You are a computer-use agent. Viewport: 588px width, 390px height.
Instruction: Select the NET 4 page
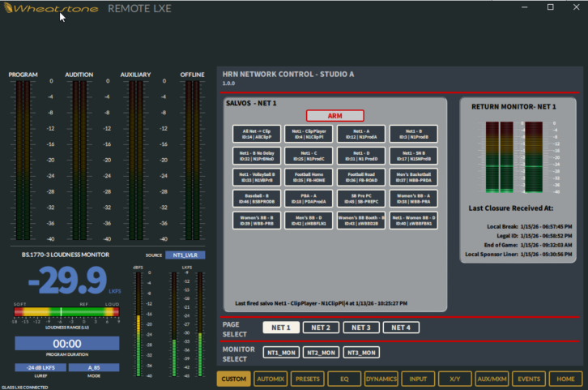(x=401, y=328)
